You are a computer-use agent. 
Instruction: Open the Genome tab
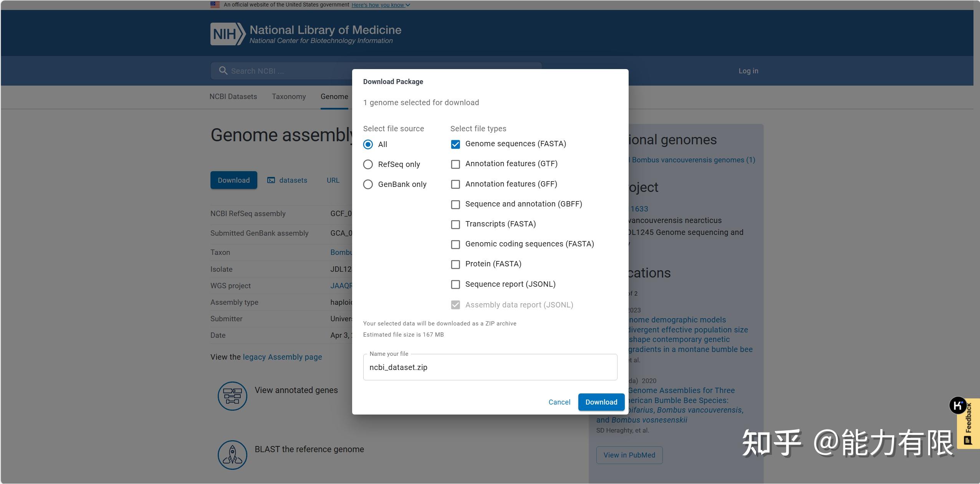click(x=334, y=96)
